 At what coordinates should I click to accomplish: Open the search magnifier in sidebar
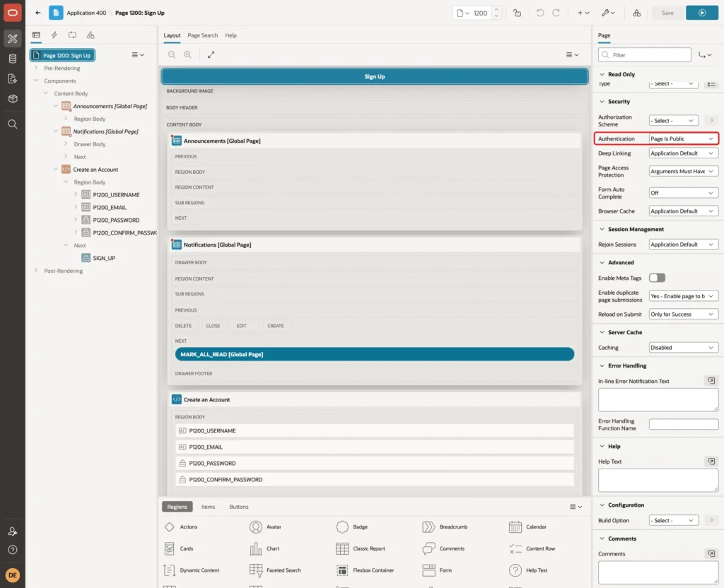click(13, 124)
